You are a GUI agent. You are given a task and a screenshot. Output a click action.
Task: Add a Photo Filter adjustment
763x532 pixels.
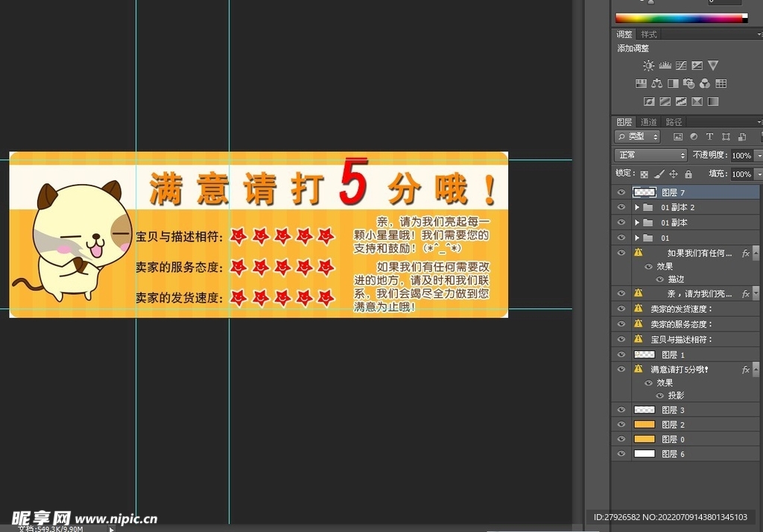688,83
